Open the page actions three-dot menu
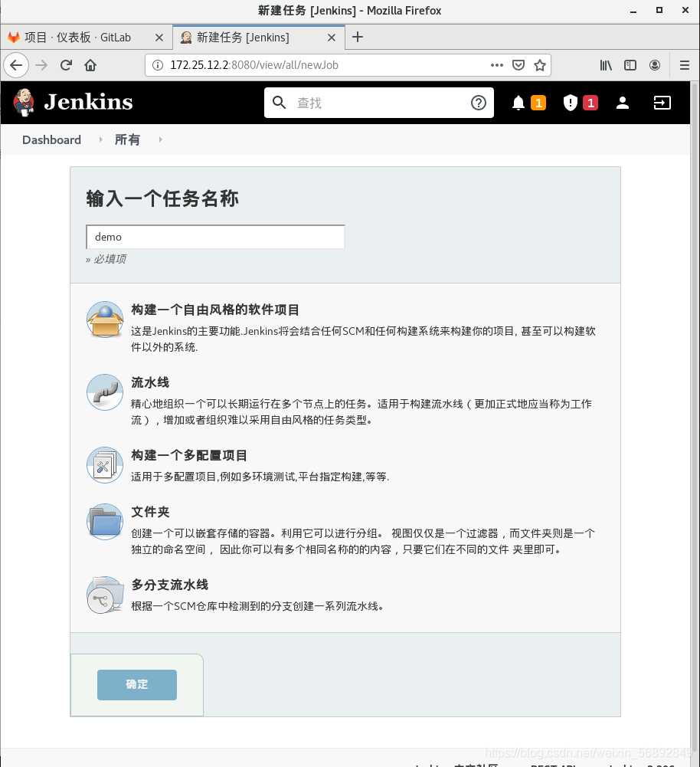The width and height of the screenshot is (700, 767). pyautogui.click(x=497, y=65)
